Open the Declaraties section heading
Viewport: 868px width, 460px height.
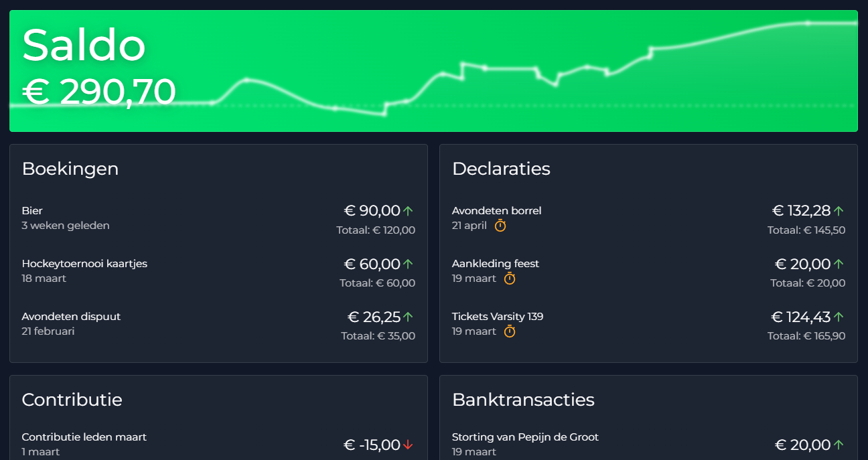(501, 169)
